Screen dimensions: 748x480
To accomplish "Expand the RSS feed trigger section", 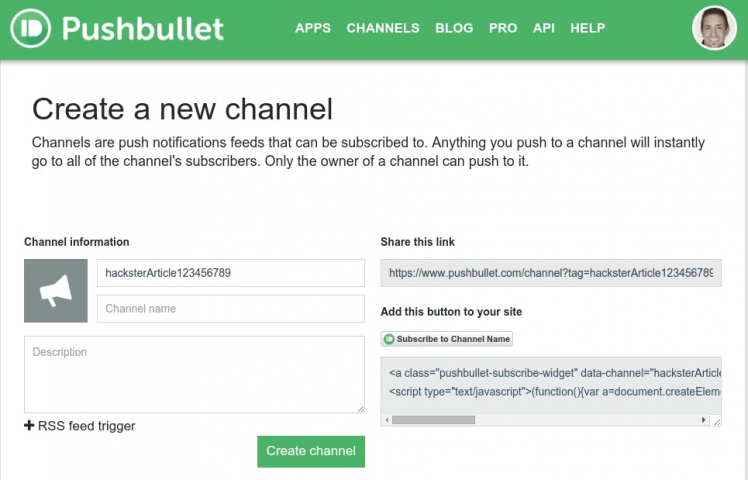I will click(x=86, y=426).
